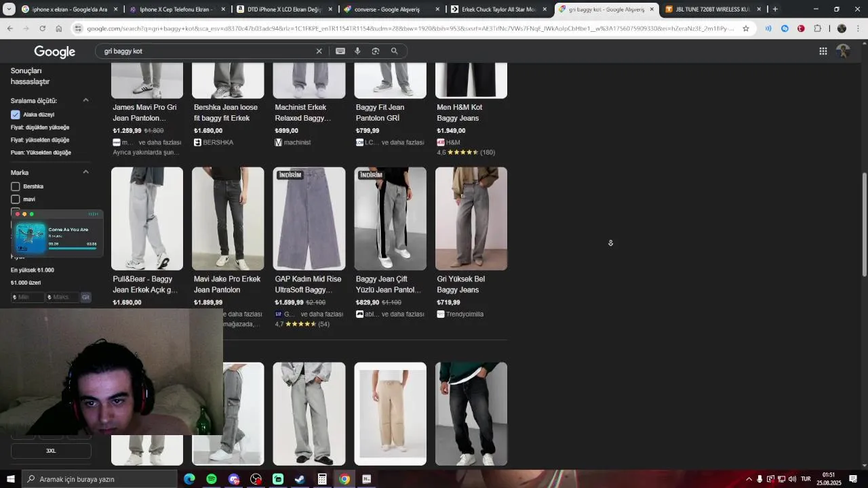The image size is (868, 488).
Task: Switch to the DTD iPhone X LCD Ekran tab
Action: (283, 9)
